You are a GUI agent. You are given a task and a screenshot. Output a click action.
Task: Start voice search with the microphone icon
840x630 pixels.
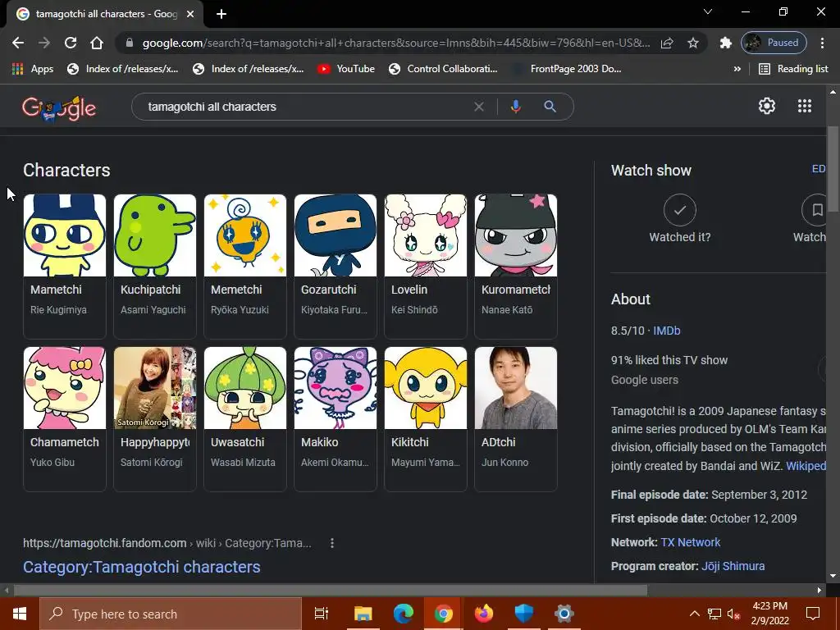515,107
